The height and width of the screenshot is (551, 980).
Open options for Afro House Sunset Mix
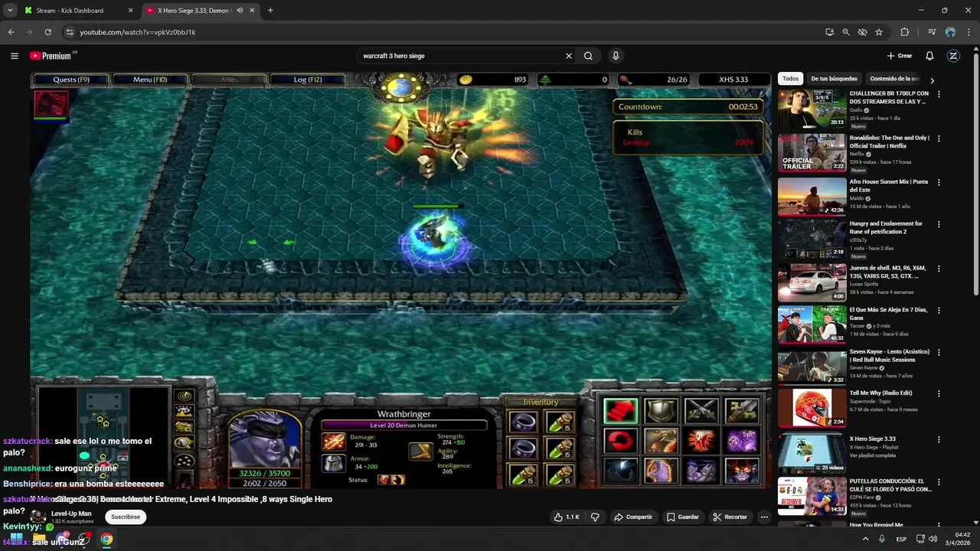tap(939, 183)
